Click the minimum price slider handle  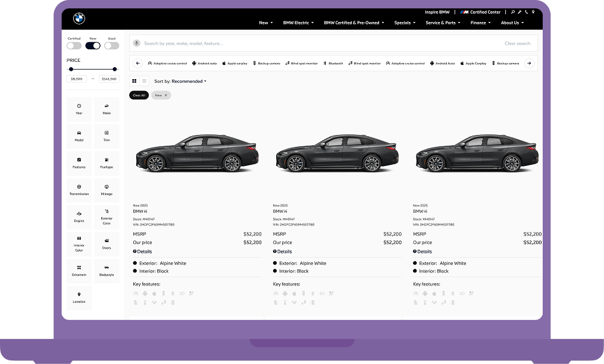[x=71, y=70]
